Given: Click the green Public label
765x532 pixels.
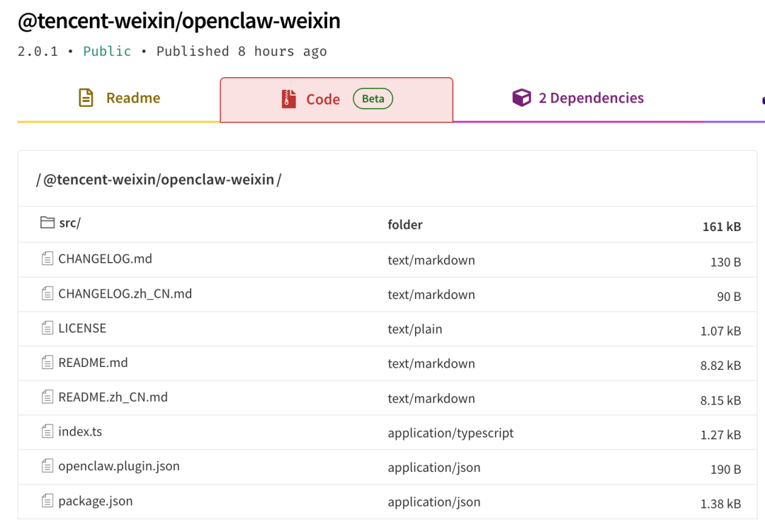Looking at the screenshot, I should pyautogui.click(x=107, y=51).
